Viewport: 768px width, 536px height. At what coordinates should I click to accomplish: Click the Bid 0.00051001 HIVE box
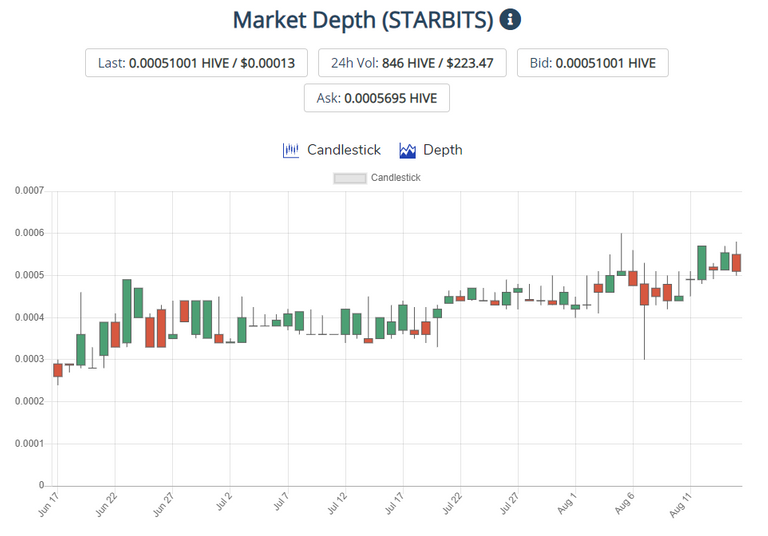tap(593, 63)
